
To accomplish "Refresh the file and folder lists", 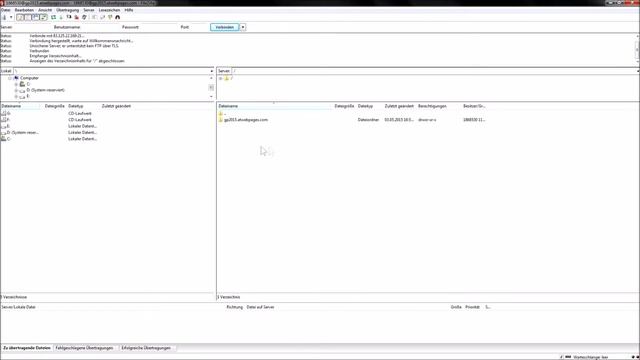I will (53, 17).
